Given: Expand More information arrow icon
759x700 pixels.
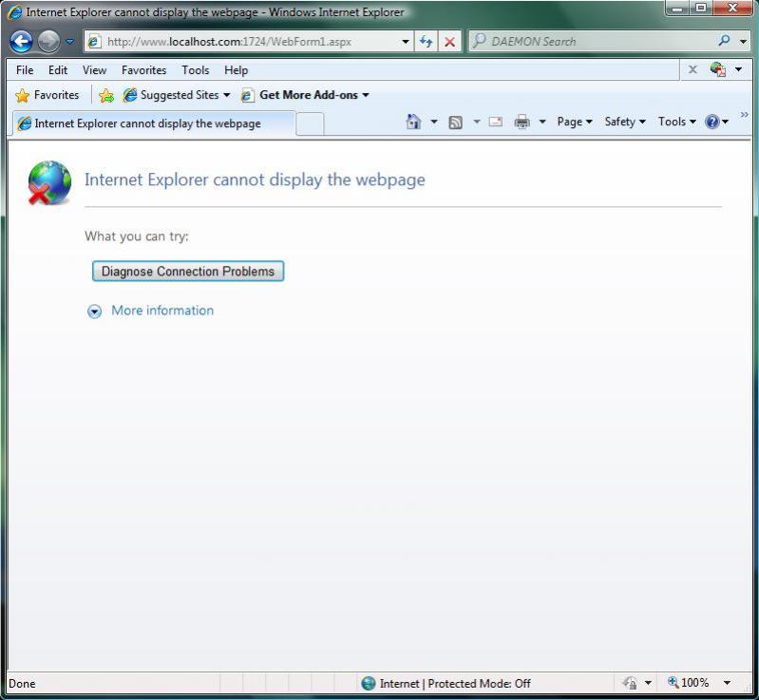Looking at the screenshot, I should (x=94, y=312).
